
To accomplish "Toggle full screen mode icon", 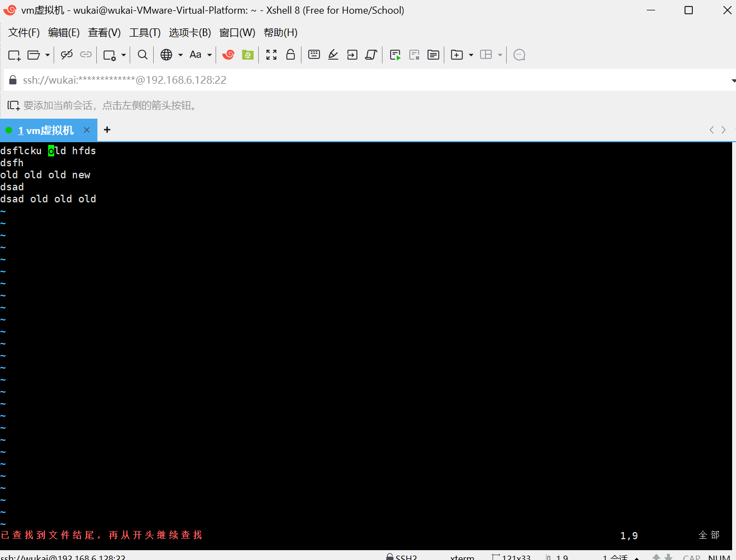I will click(x=271, y=55).
